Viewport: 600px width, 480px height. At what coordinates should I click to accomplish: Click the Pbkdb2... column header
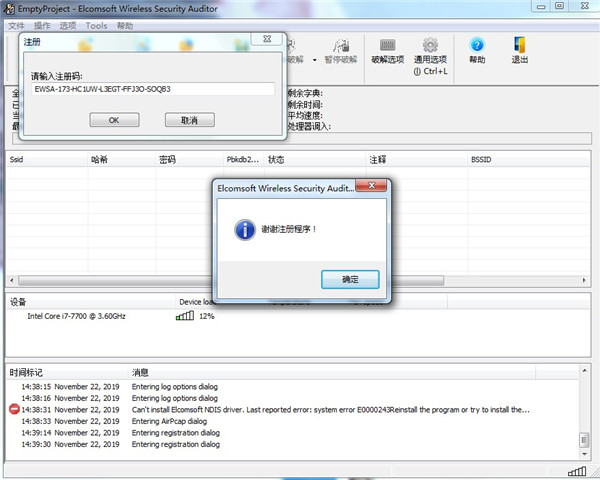(x=243, y=159)
